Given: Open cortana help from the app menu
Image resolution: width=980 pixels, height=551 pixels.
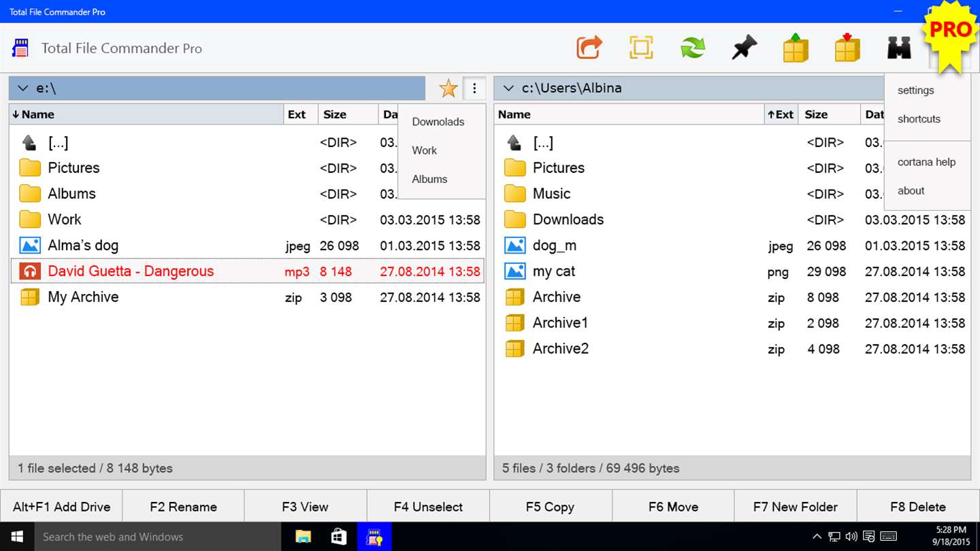Looking at the screenshot, I should click(927, 162).
